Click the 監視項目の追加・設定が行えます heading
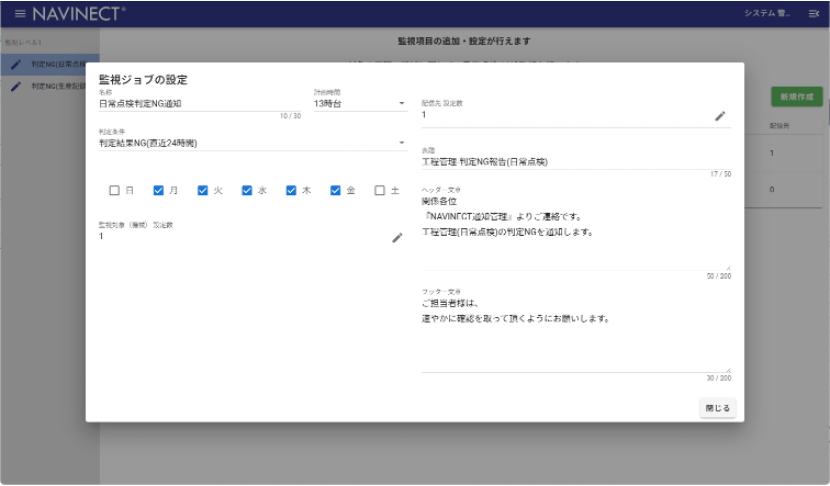Image resolution: width=830 pixels, height=486 pixels. [464, 41]
